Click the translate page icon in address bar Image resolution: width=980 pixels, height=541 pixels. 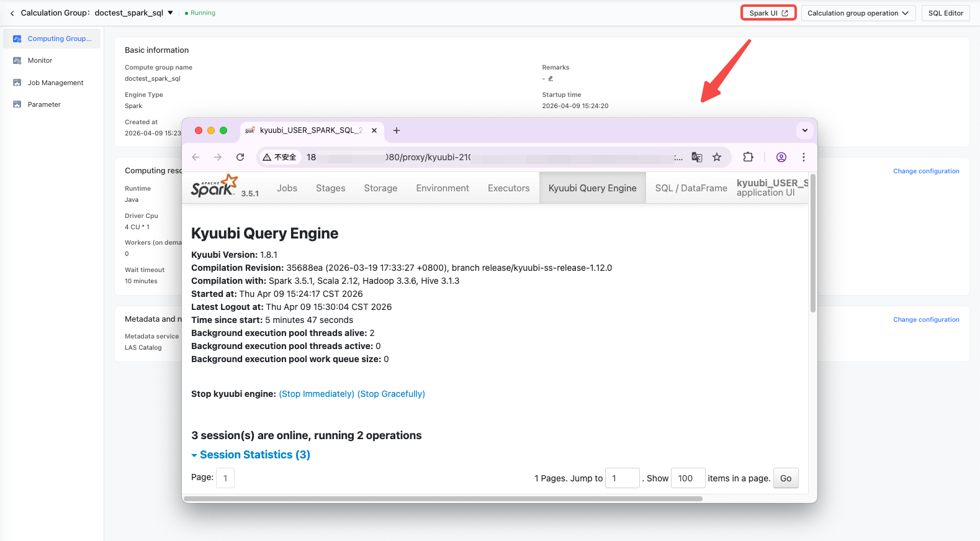tap(697, 157)
